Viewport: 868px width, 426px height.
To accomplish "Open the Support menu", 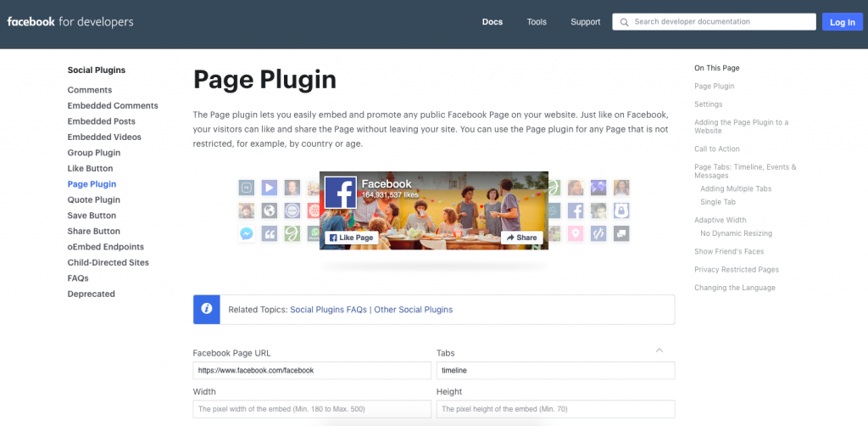I will coord(585,22).
